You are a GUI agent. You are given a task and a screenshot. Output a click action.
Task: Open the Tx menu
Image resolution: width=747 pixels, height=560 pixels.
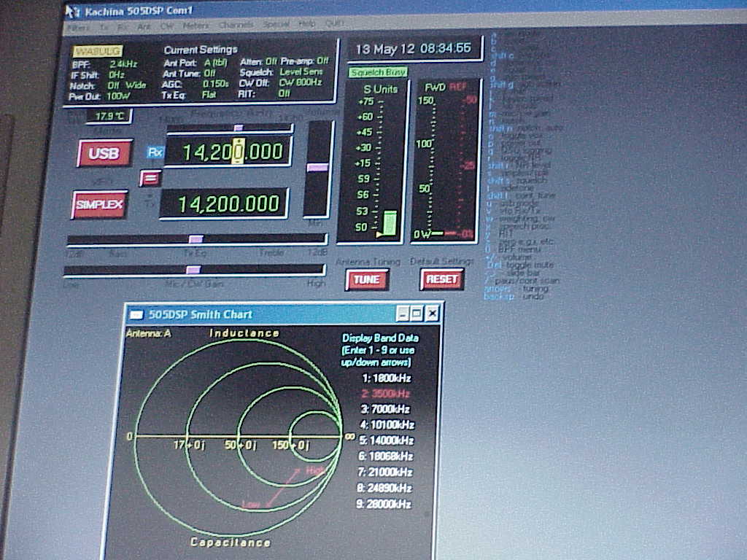(104, 28)
